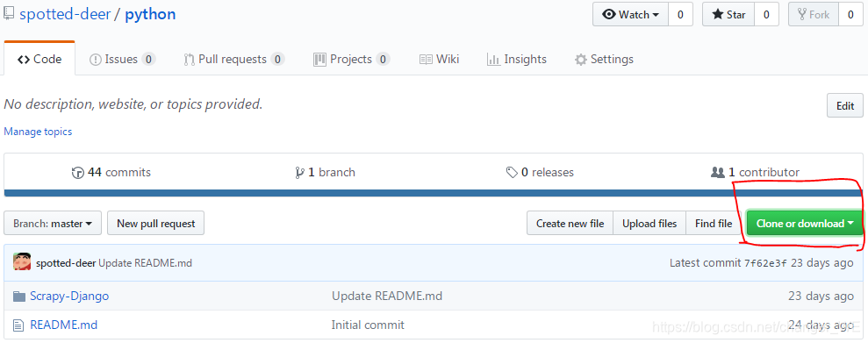Click the Upload files button
This screenshot has width=868, height=343.
coord(649,224)
